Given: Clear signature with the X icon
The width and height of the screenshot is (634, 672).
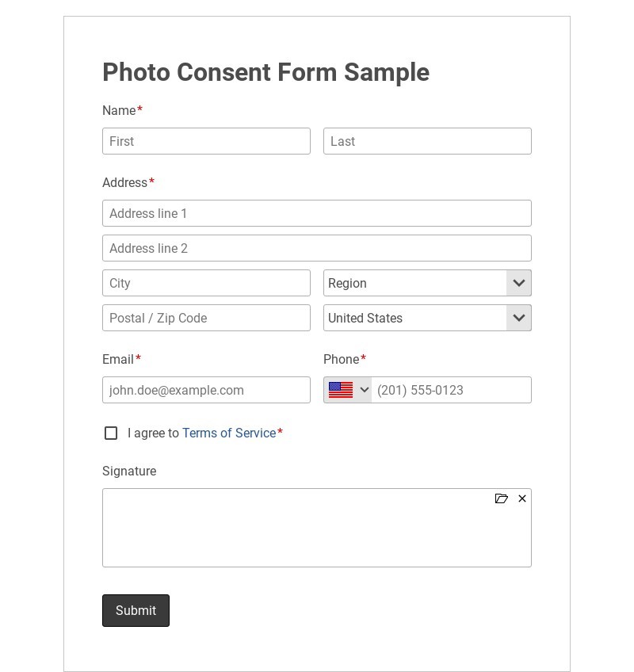Looking at the screenshot, I should pos(522,498).
